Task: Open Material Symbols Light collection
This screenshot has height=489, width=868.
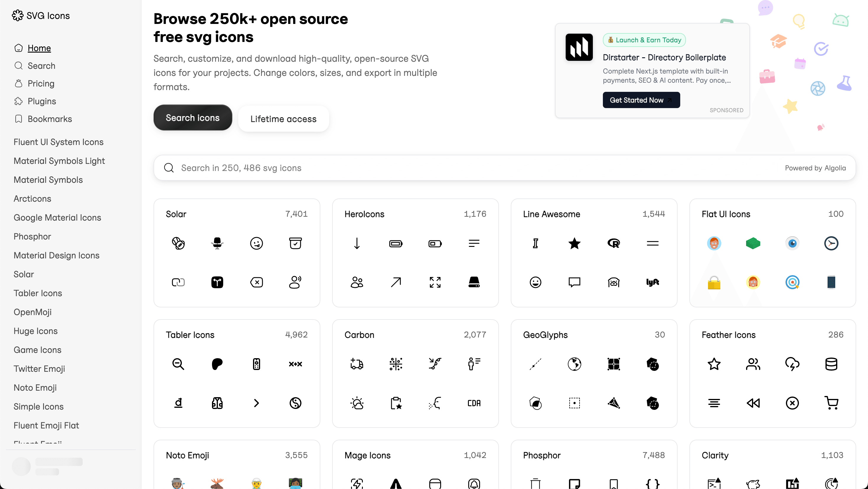Action: tap(59, 161)
